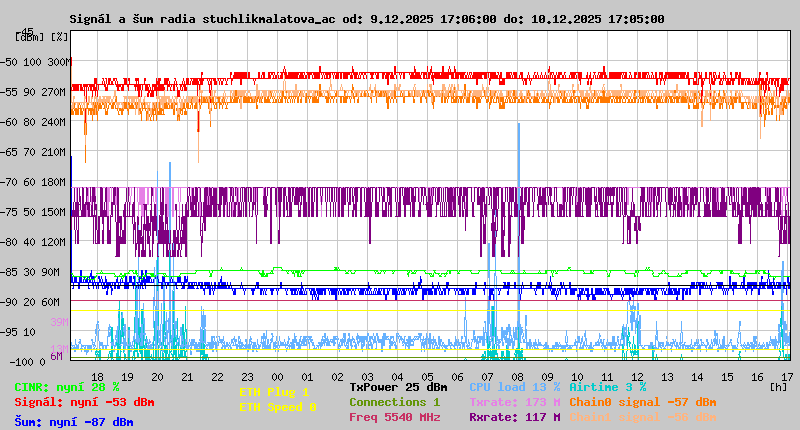Click the 'Šum: nyní -87 dBm' legend entry
800x430 pixels.
pos(74,422)
